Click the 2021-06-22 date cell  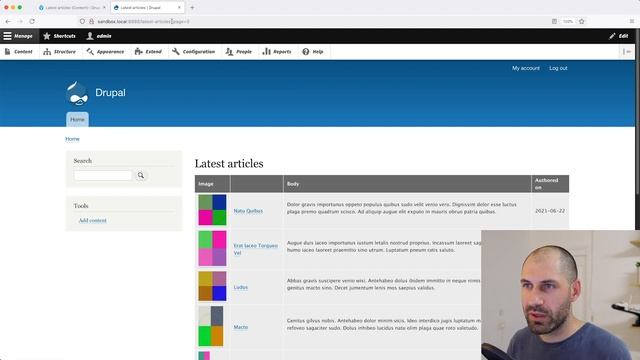coord(550,211)
